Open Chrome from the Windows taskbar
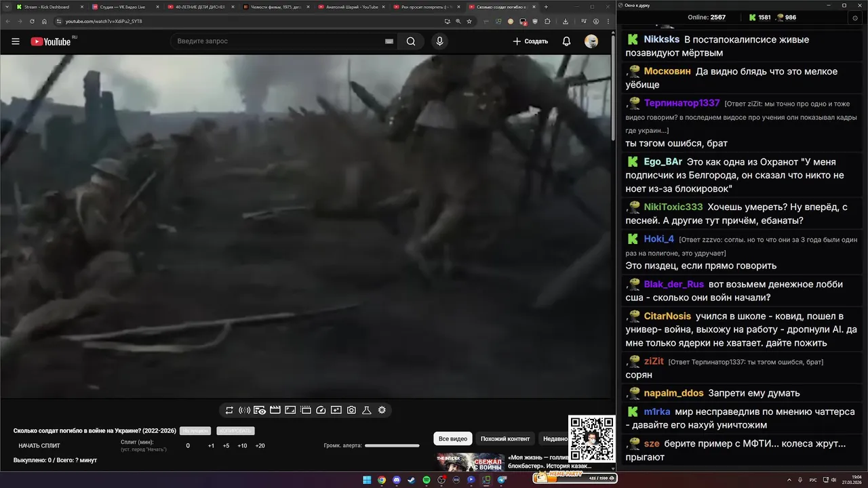The width and height of the screenshot is (868, 488). click(x=382, y=480)
